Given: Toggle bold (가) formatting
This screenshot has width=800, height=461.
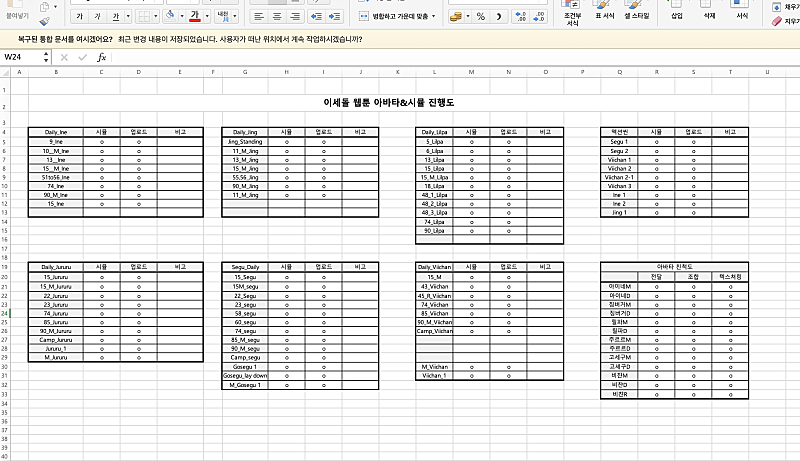Looking at the screenshot, I should (x=79, y=16).
